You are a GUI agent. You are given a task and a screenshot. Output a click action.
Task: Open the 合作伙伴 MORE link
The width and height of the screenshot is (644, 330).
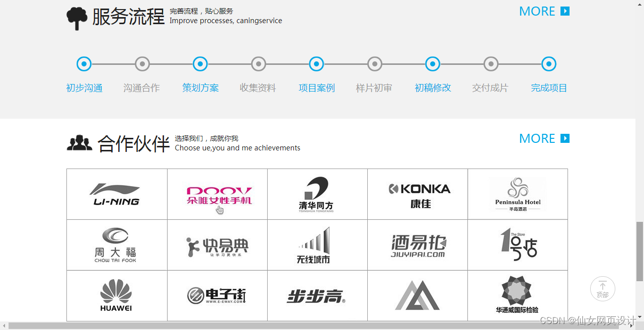tap(537, 138)
